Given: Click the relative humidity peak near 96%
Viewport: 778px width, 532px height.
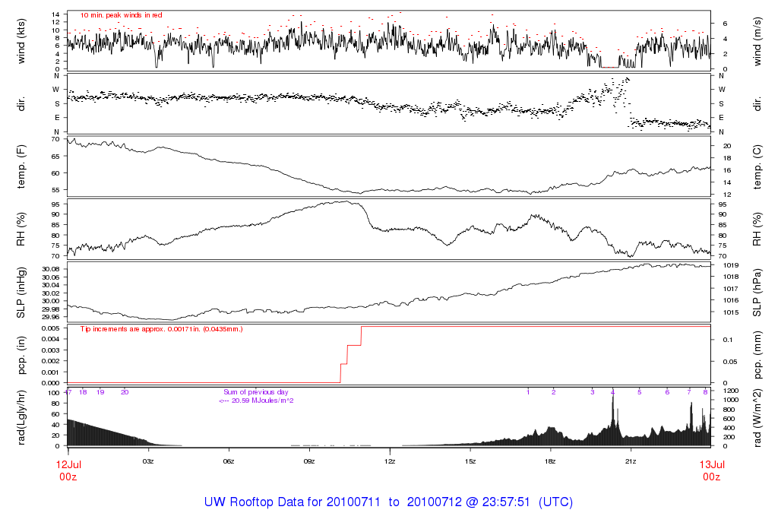Looking at the screenshot, I should pyautogui.click(x=346, y=201).
